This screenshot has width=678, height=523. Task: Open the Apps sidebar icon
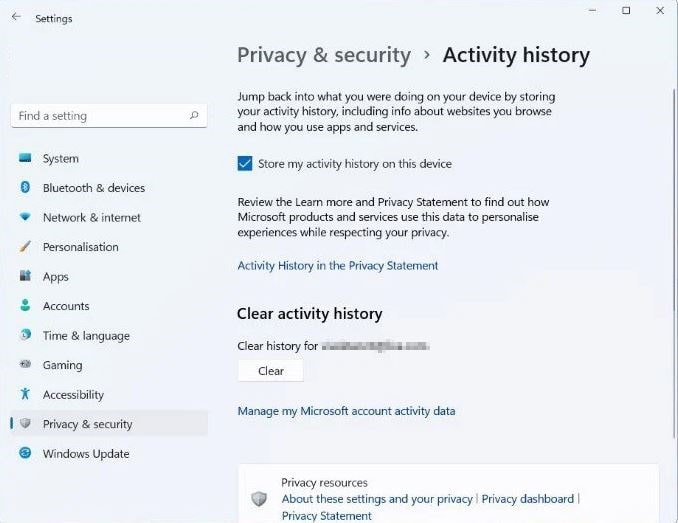pos(25,277)
